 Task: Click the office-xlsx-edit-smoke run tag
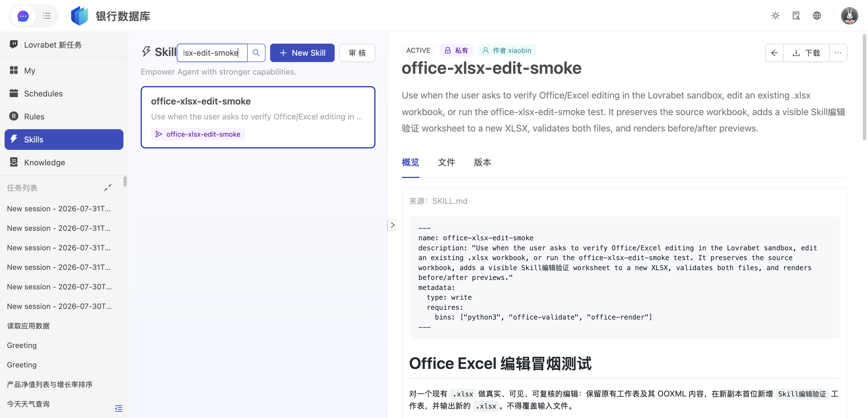(198, 134)
